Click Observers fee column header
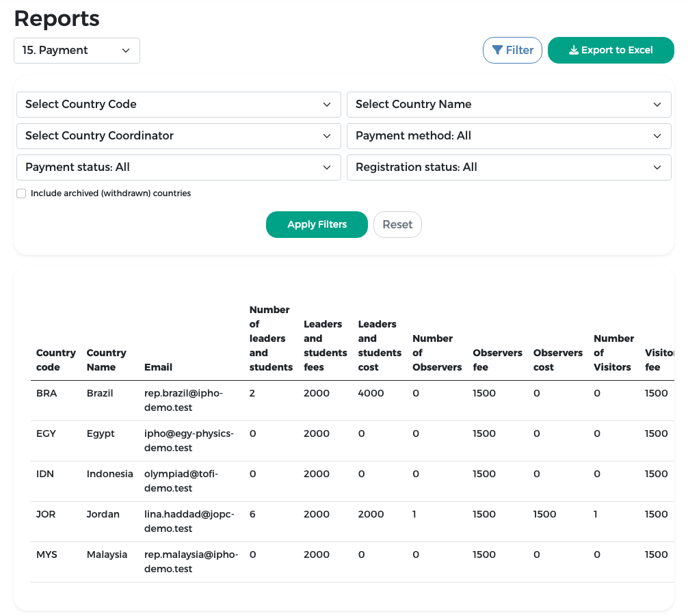 point(498,360)
